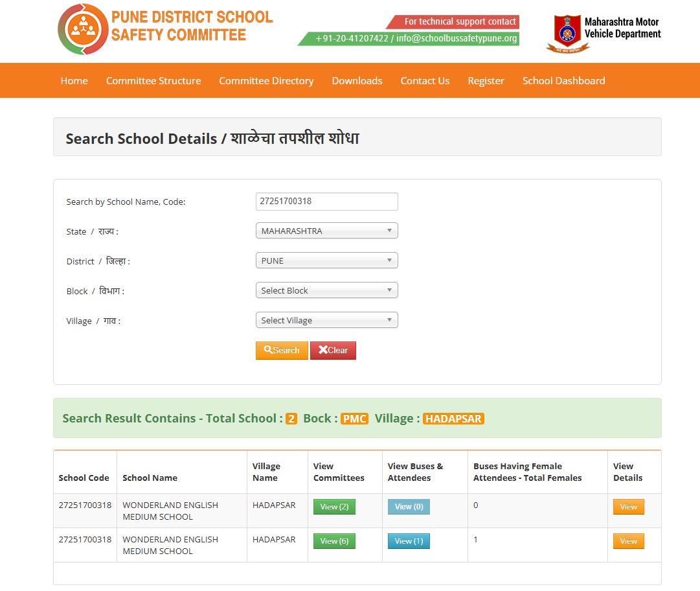Viewport: 700px width, 591px height.
Task: Navigate to Committee Directory
Action: click(266, 80)
